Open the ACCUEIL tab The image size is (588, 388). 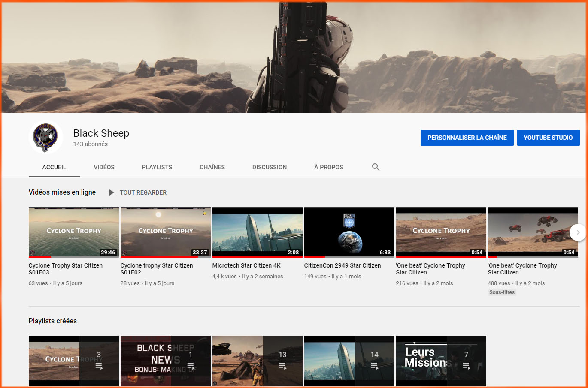[55, 167]
